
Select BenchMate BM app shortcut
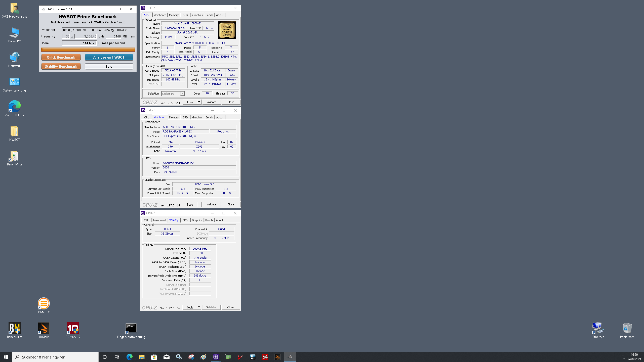click(x=14, y=331)
